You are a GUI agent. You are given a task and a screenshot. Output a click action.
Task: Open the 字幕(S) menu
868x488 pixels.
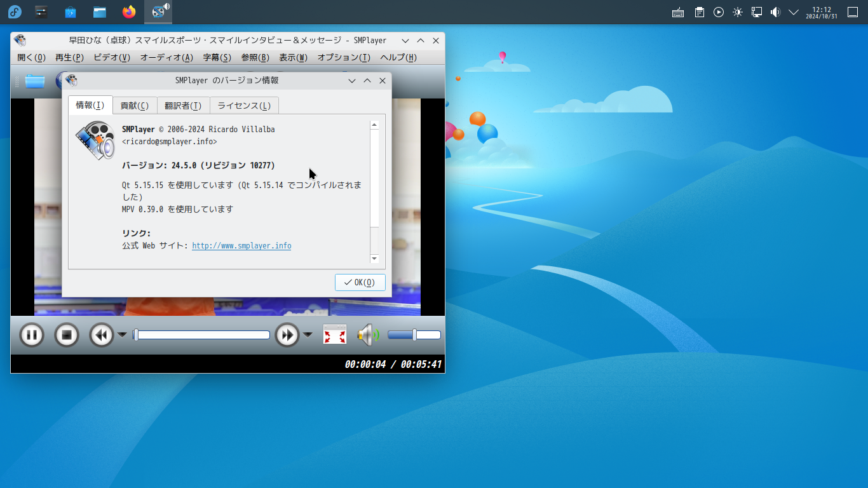coord(217,57)
